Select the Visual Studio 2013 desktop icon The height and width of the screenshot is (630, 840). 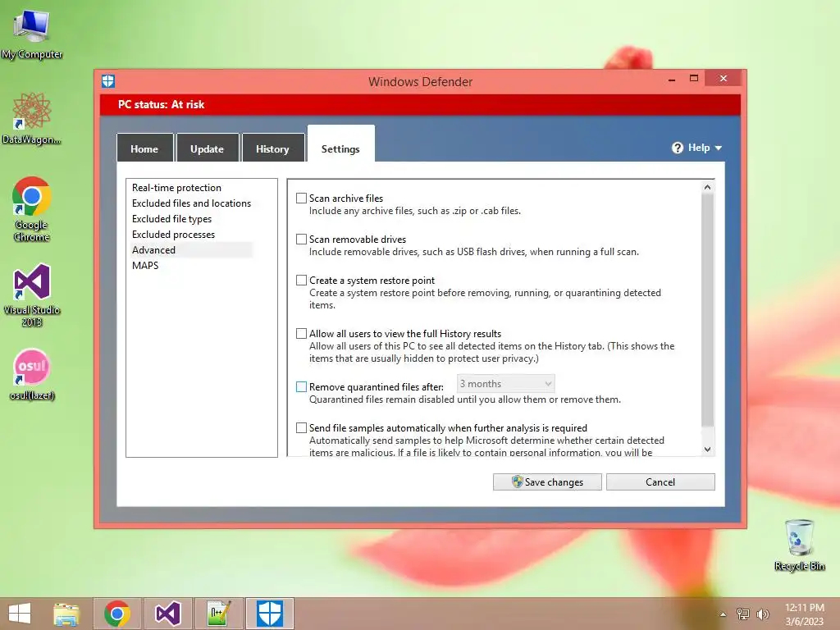pyautogui.click(x=32, y=294)
